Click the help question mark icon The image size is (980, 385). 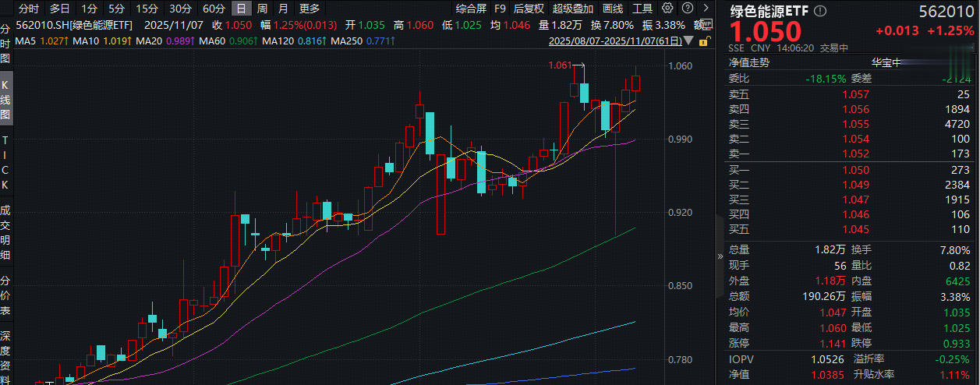[x=688, y=8]
